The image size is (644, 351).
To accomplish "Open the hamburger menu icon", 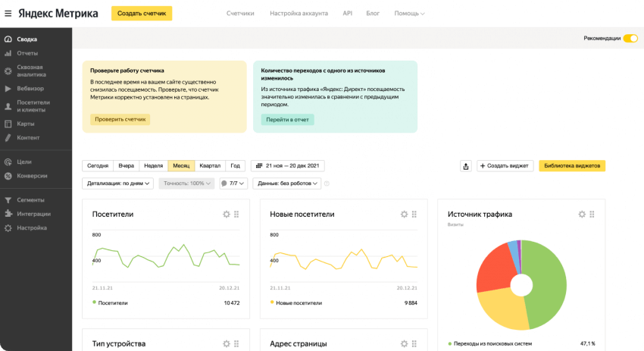I will [8, 13].
